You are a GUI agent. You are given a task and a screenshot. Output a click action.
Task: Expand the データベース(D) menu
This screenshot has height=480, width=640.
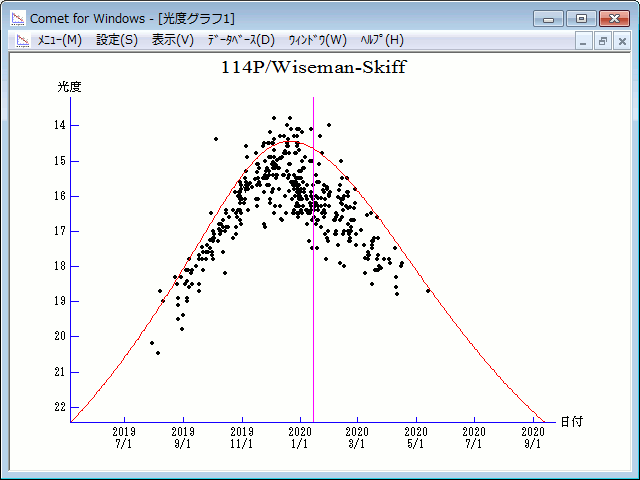pyautogui.click(x=240, y=40)
